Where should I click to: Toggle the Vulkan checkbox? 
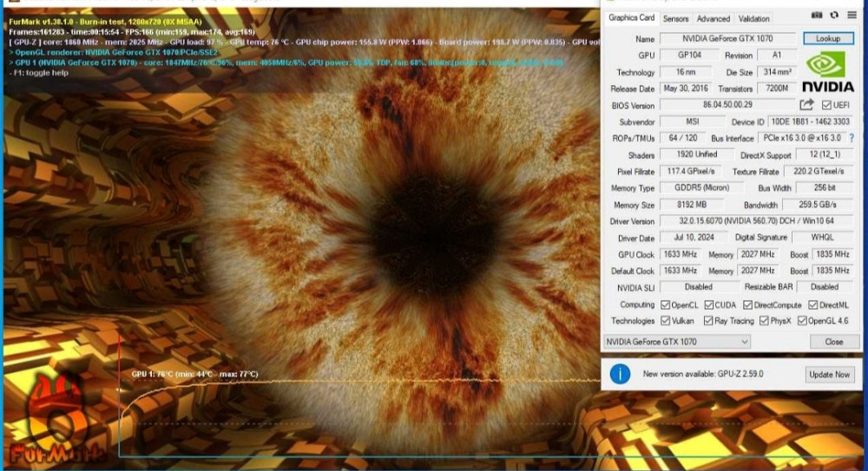pyautogui.click(x=665, y=321)
